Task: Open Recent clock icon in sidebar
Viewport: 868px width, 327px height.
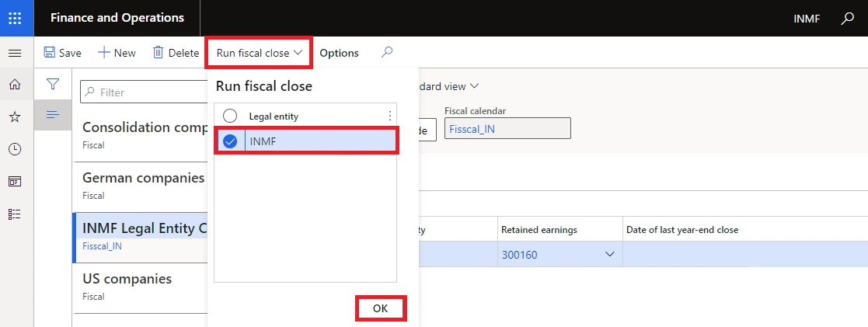Action: pyautogui.click(x=15, y=149)
